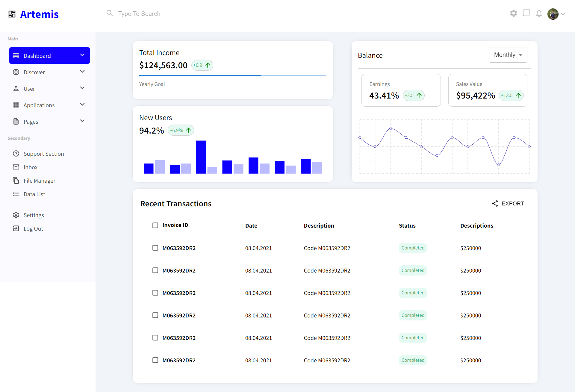575x392 pixels.
Task: Open Support Section in sidebar
Action: click(43, 154)
